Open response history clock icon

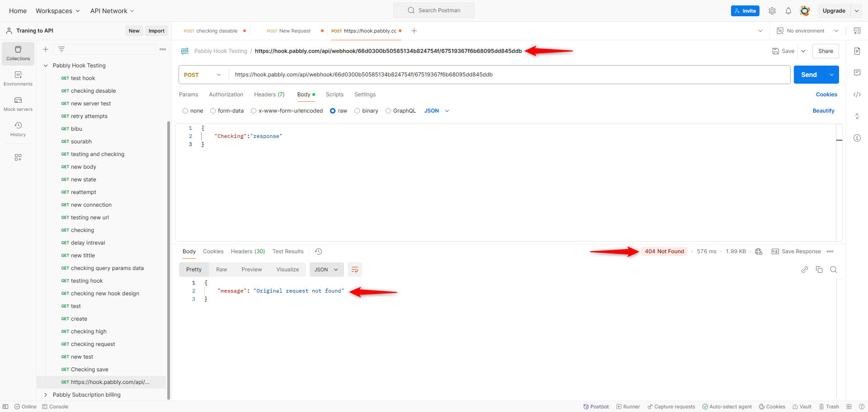(318, 251)
